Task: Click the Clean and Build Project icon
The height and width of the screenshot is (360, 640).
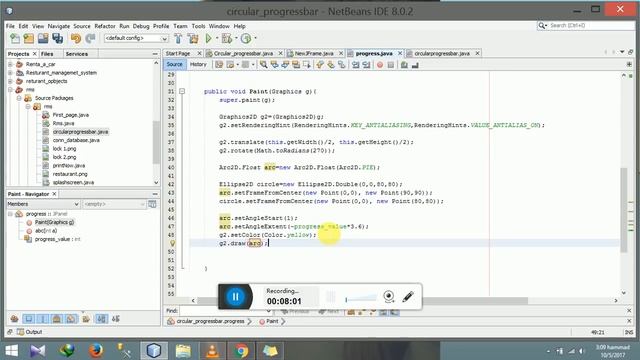Action: (193, 38)
